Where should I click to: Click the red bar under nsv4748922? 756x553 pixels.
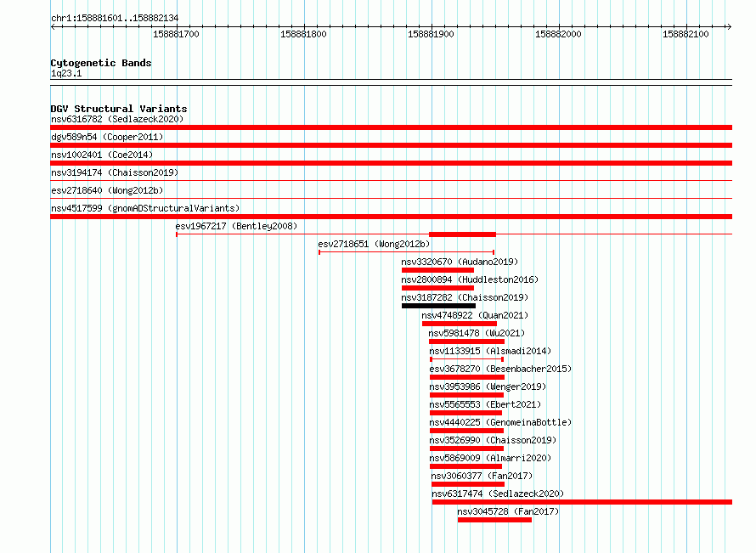tap(460, 324)
